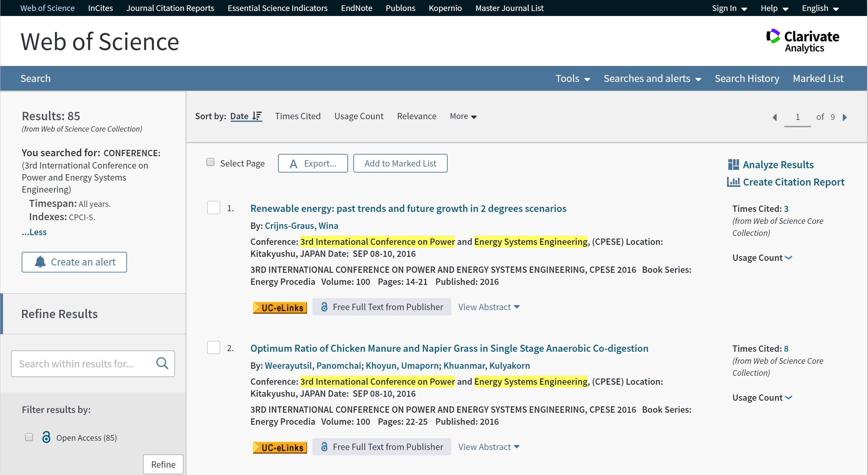Expand Usage Count for result 1
868x475 pixels.
(x=762, y=257)
